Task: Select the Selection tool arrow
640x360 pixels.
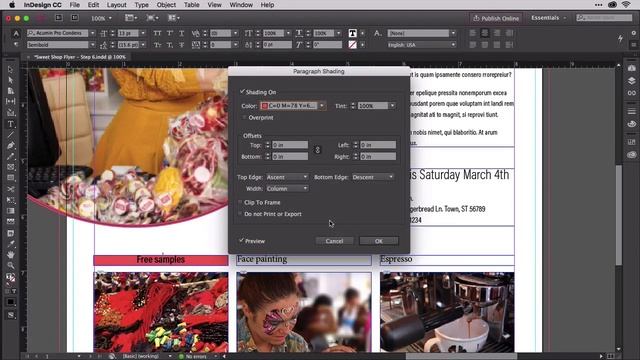Action: pyautogui.click(x=11, y=70)
